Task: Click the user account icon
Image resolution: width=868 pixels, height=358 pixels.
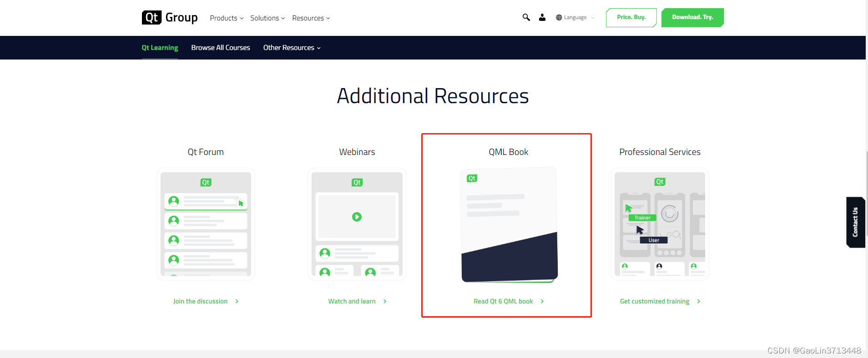Action: 542,17
